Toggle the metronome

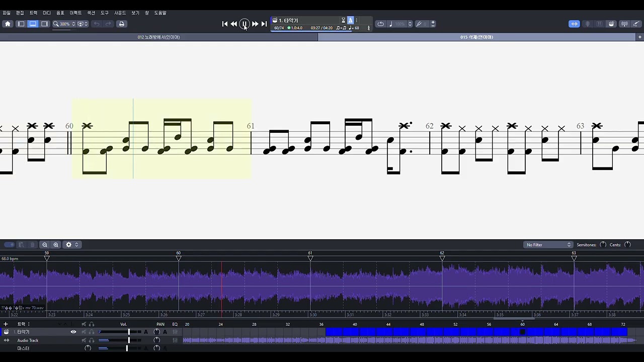[x=351, y=21]
